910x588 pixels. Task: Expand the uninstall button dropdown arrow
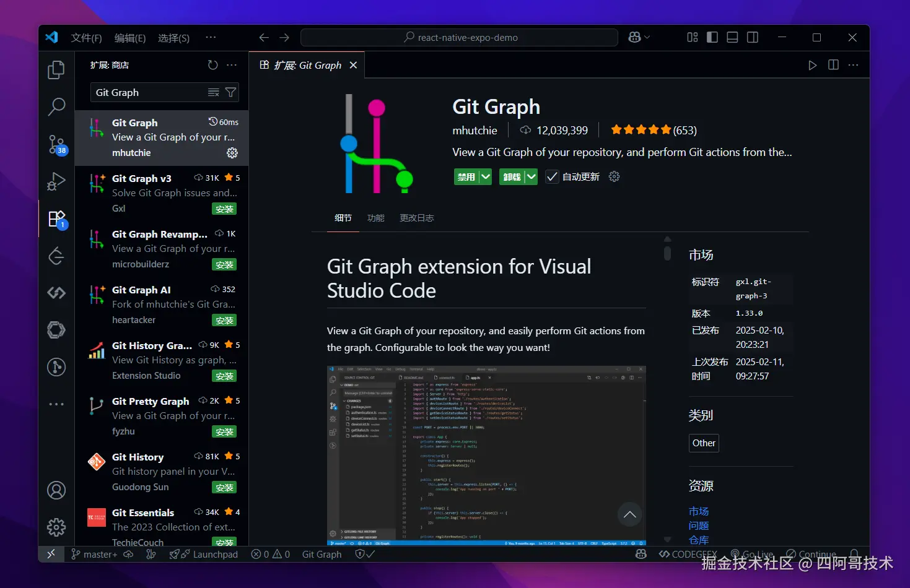531,176
